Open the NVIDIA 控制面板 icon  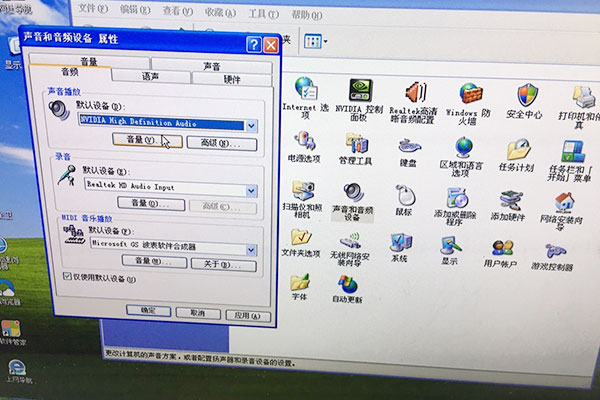359,91
